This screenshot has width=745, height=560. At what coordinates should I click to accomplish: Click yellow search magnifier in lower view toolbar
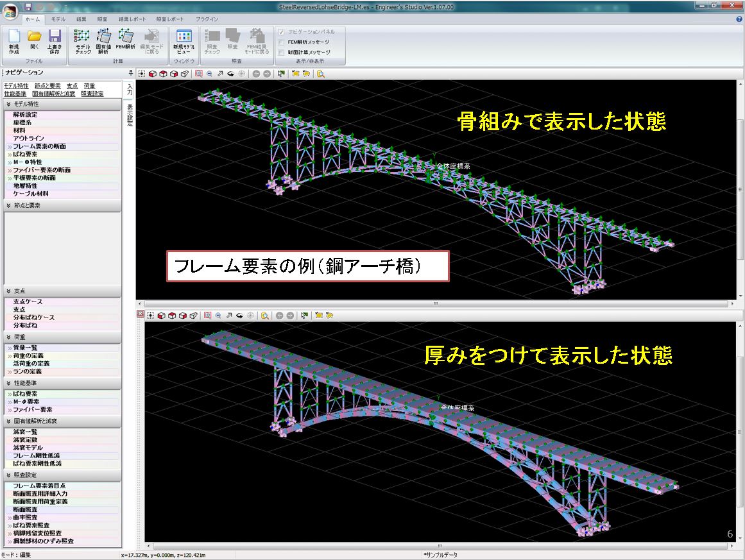265,316
